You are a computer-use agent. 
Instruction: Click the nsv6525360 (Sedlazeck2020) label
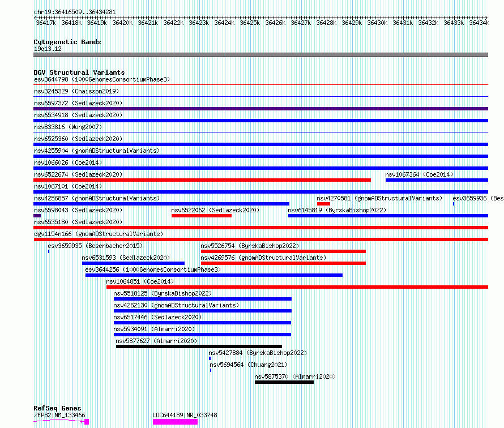tap(78, 139)
